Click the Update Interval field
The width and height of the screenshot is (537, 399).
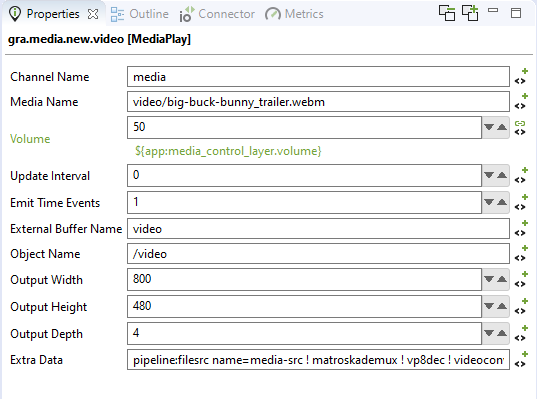click(x=304, y=175)
